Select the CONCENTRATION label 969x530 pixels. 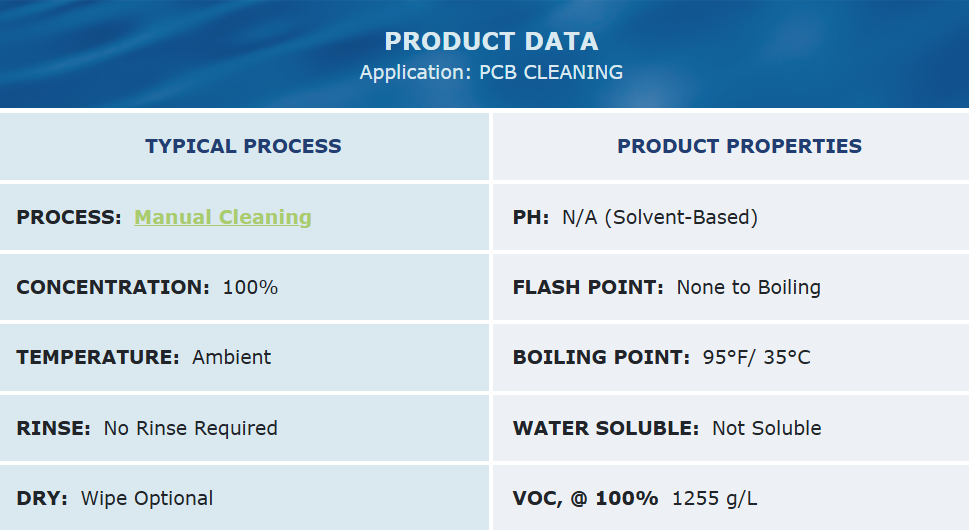point(113,288)
